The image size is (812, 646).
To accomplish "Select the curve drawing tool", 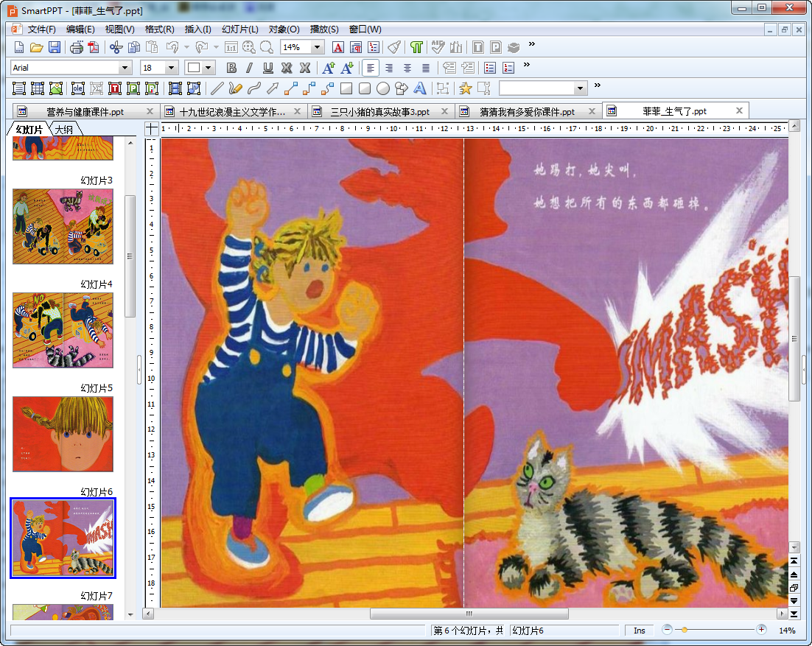I will pyautogui.click(x=253, y=88).
